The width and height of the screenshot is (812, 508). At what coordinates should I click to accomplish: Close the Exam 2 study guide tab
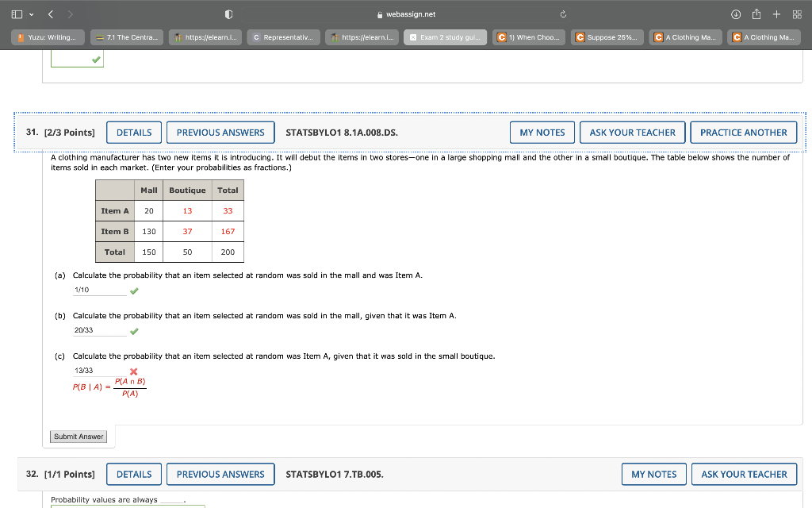(415, 37)
